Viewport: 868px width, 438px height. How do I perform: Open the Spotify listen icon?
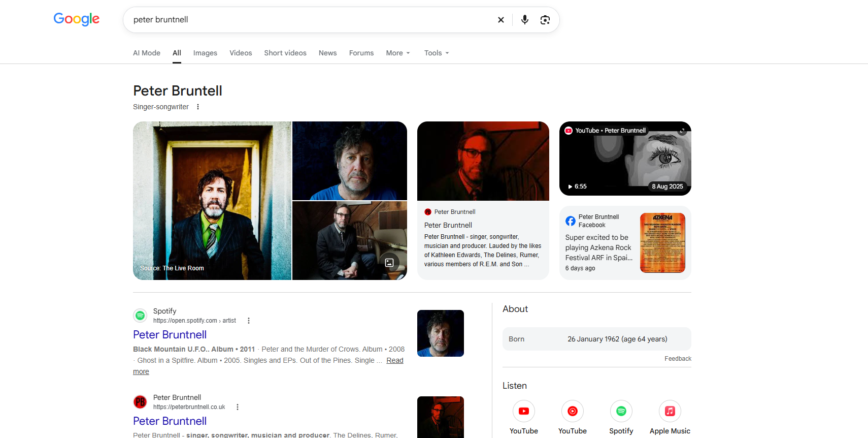pyautogui.click(x=621, y=411)
